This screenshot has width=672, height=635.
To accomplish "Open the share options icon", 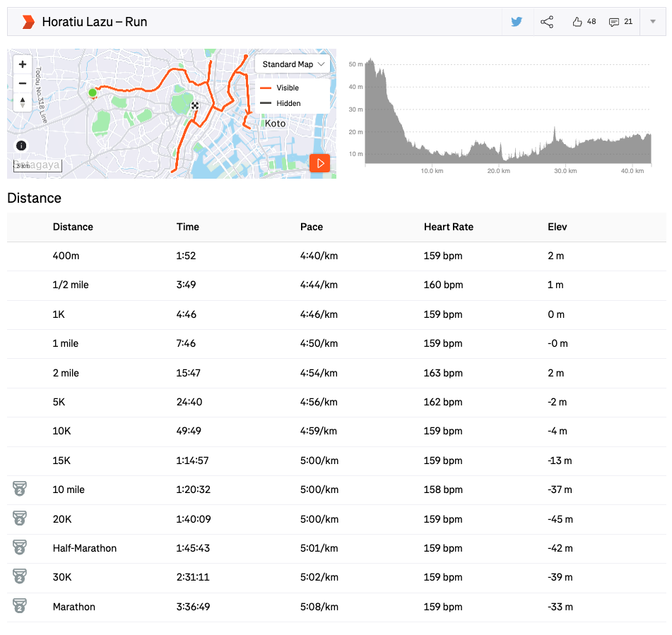I will tap(547, 22).
